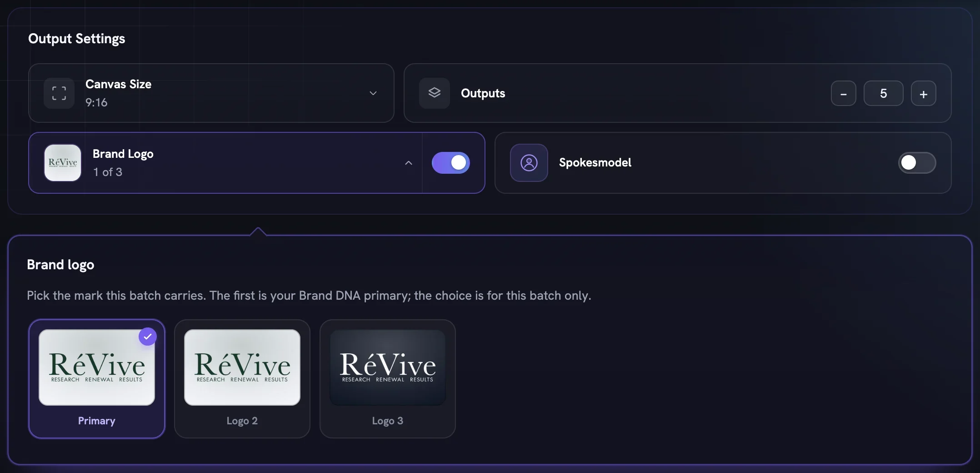980x473 pixels.
Task: Turn off the Brand Logo toggle
Action: tap(451, 163)
